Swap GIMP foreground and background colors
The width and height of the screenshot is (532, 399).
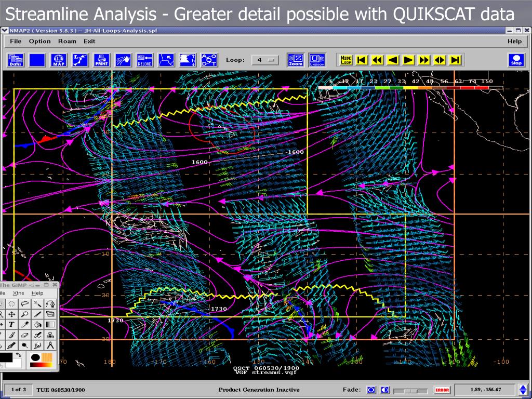pos(18,355)
